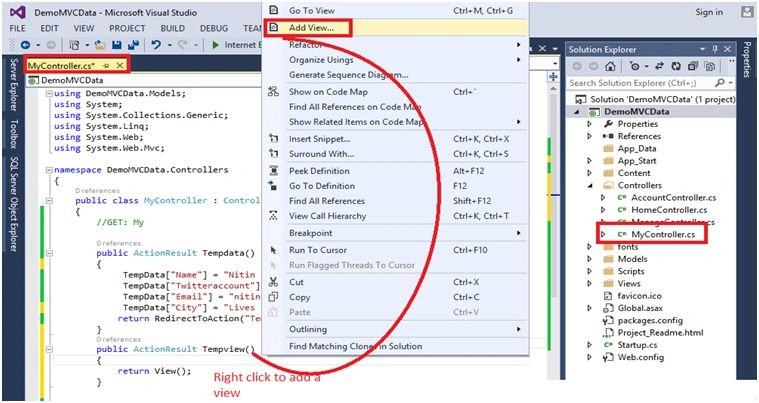759x403 pixels.
Task: Click the Sync with Active Document icon
Action: (x=659, y=66)
